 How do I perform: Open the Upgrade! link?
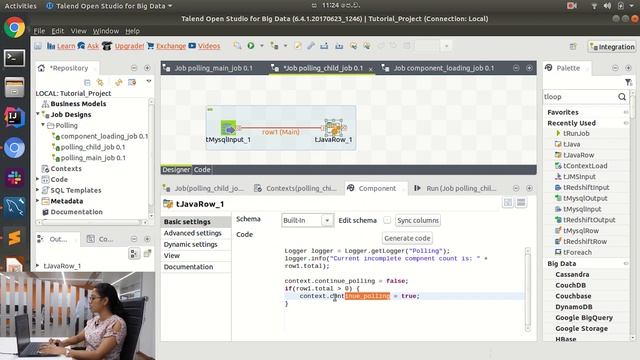[129, 46]
